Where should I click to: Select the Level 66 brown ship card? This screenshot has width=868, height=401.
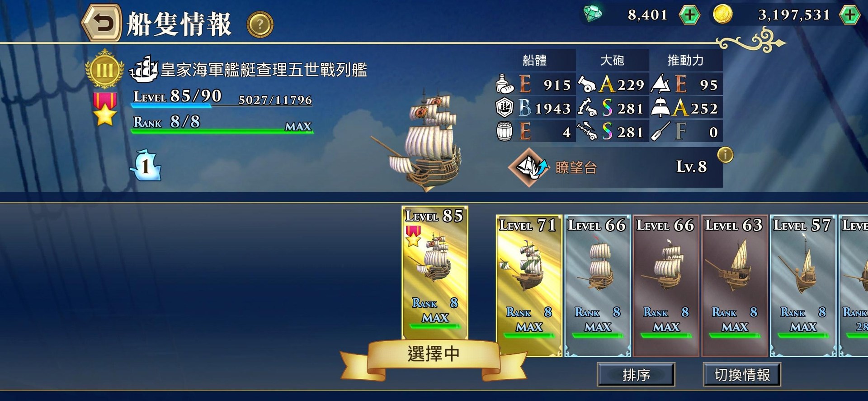tap(666, 286)
